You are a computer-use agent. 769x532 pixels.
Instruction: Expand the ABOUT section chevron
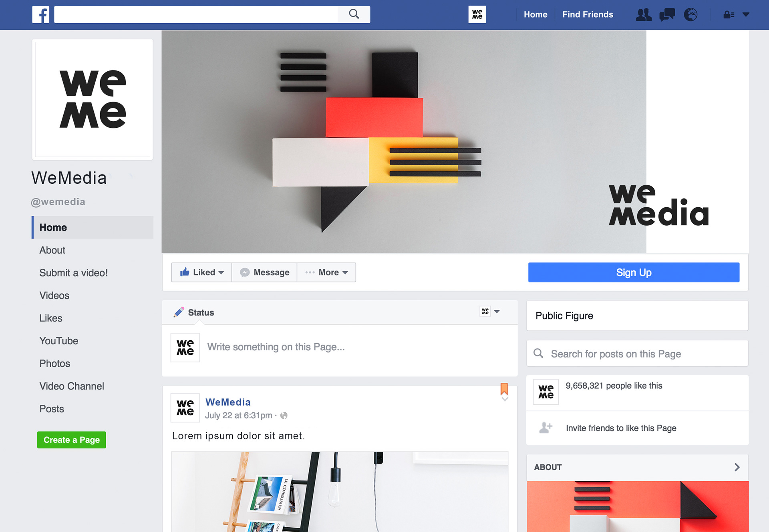737,467
